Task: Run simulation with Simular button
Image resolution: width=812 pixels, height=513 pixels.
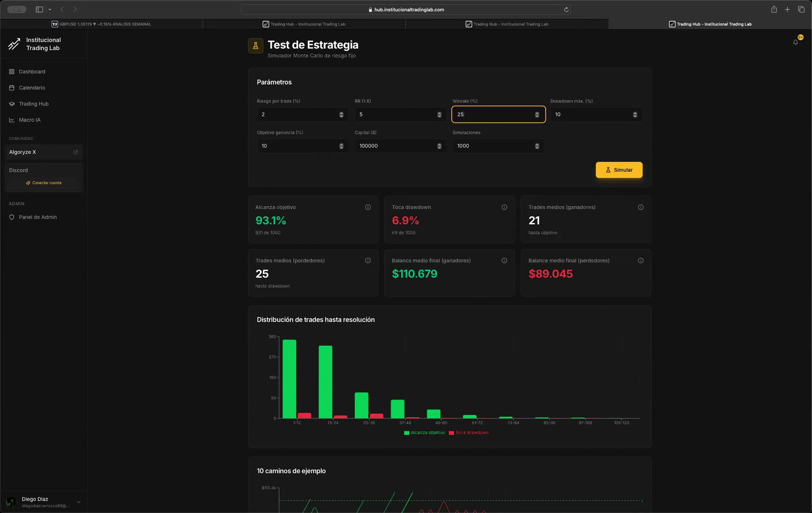Action: pyautogui.click(x=619, y=170)
